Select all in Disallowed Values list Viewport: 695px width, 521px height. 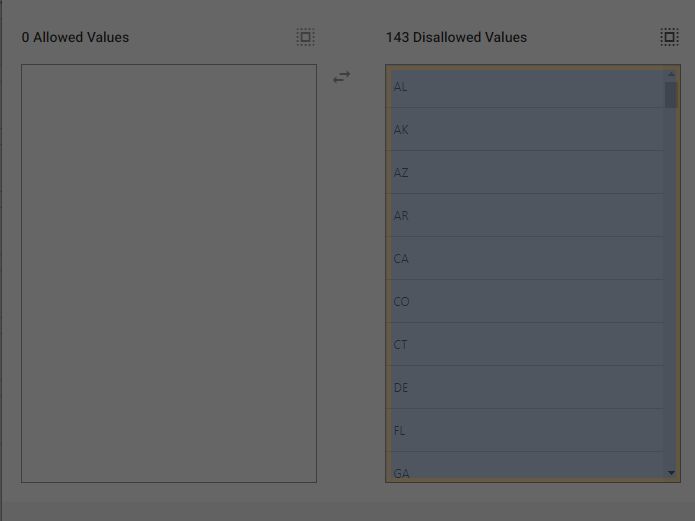[x=669, y=37]
